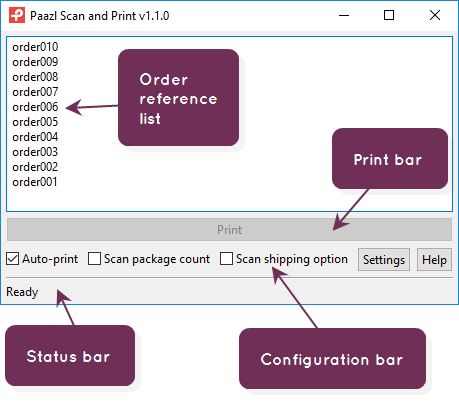The image size is (459, 405).
Task: Select order002 in the list
Action: tap(35, 167)
